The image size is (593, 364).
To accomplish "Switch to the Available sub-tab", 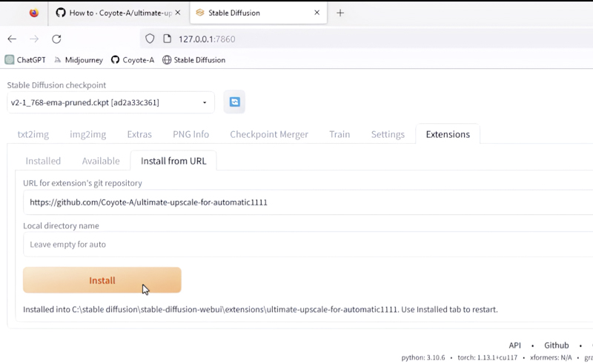I will 101,161.
